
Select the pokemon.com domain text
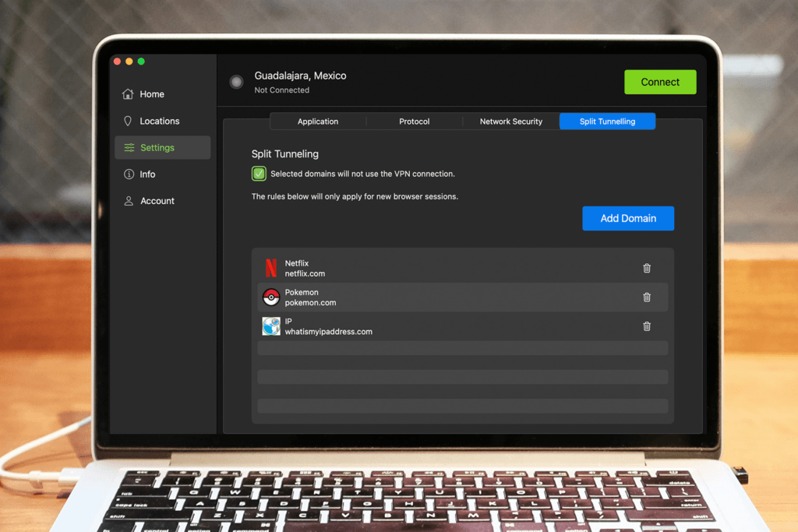(310, 303)
